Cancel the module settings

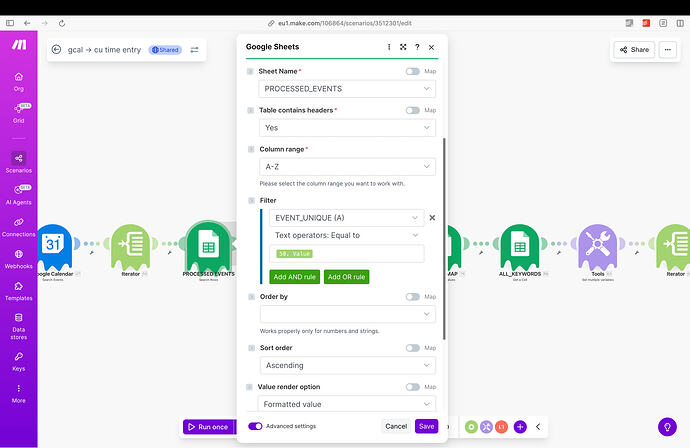[x=396, y=426]
